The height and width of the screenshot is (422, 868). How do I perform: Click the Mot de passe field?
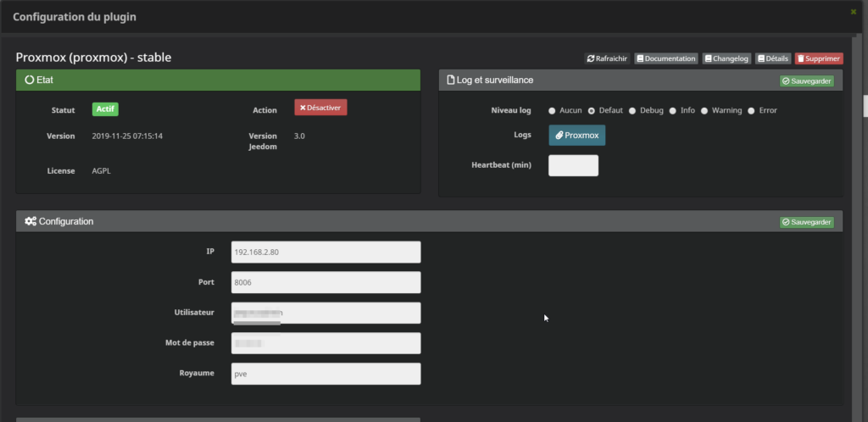(x=325, y=343)
